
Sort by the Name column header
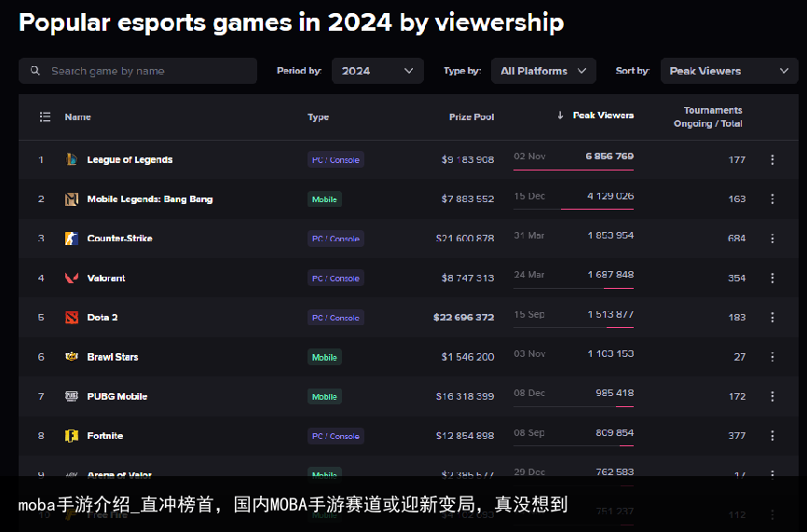point(77,116)
